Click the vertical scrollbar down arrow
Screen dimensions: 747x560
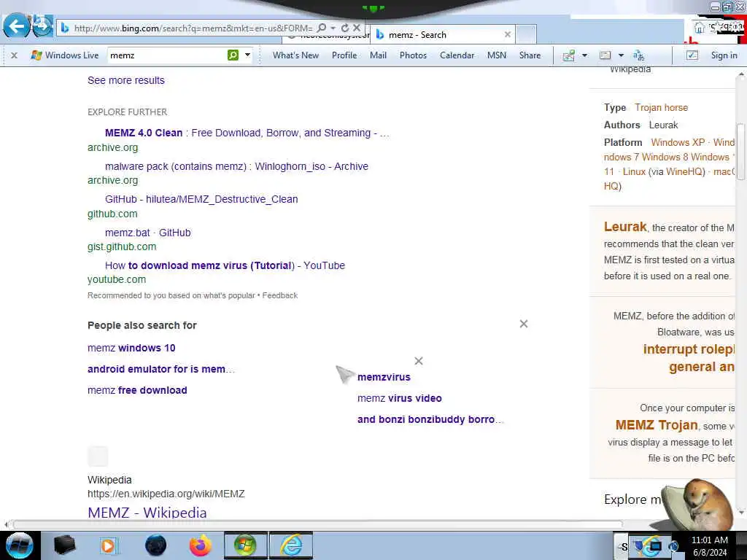(x=741, y=513)
